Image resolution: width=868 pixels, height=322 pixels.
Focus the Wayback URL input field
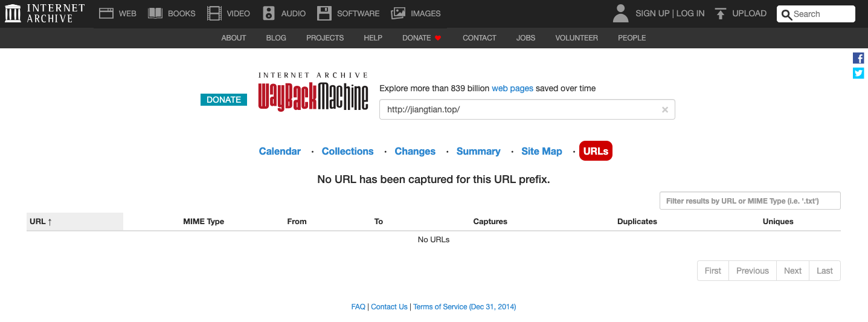click(x=527, y=110)
